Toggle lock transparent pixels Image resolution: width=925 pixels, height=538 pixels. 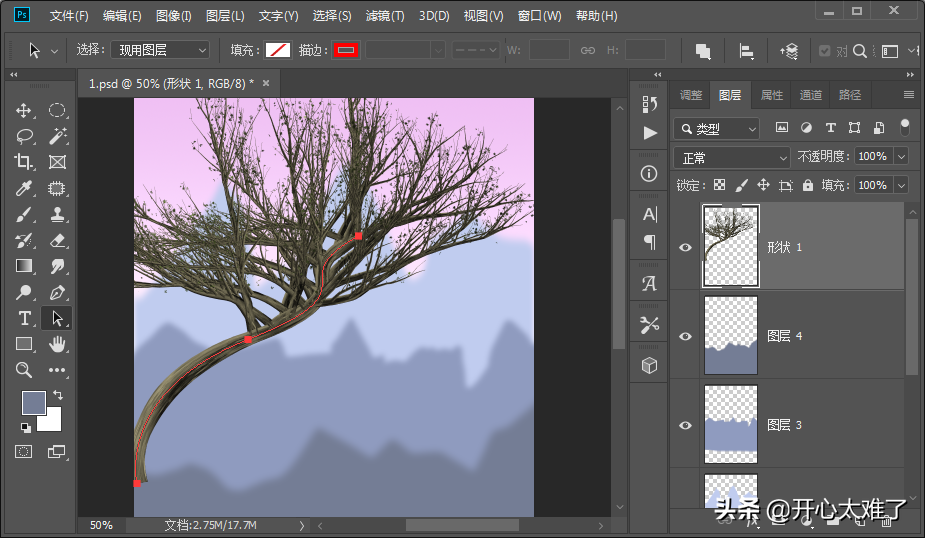[719, 185]
